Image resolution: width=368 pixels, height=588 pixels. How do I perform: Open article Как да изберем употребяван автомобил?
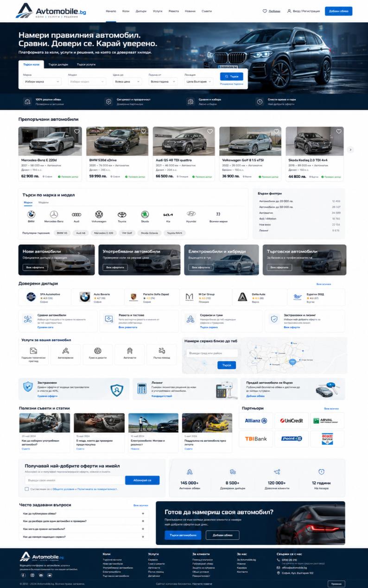(x=44, y=432)
